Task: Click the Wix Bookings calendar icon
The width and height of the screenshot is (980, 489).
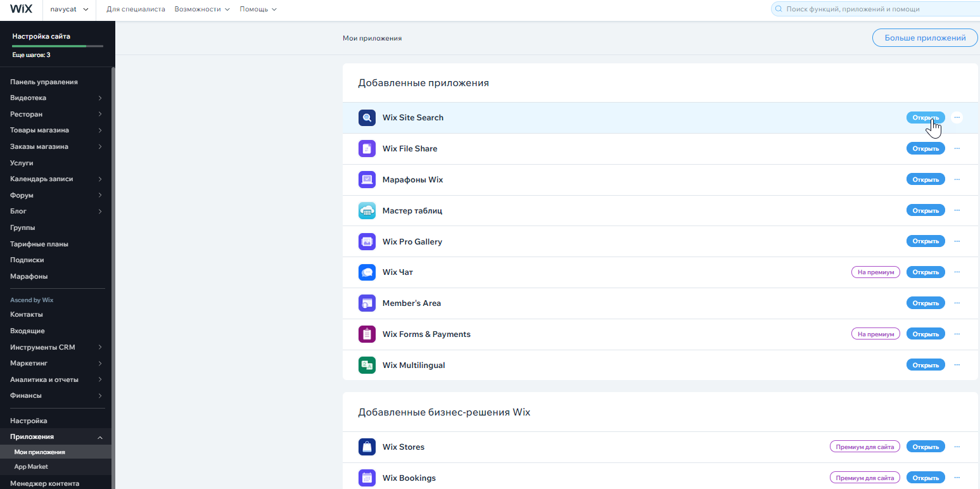Action: [x=367, y=478]
